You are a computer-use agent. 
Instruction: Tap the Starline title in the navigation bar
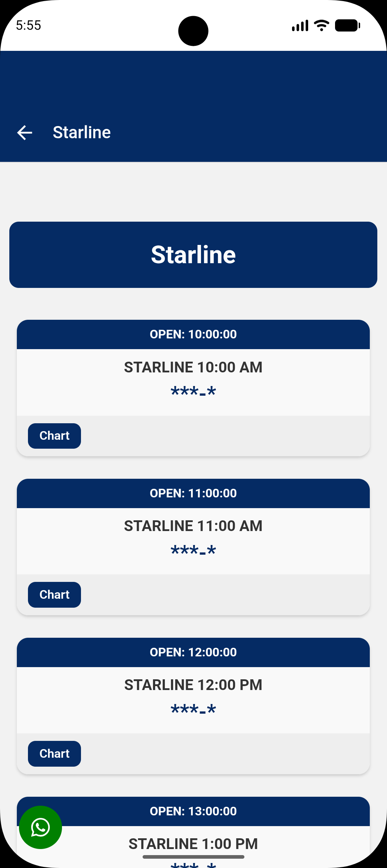[x=82, y=132]
